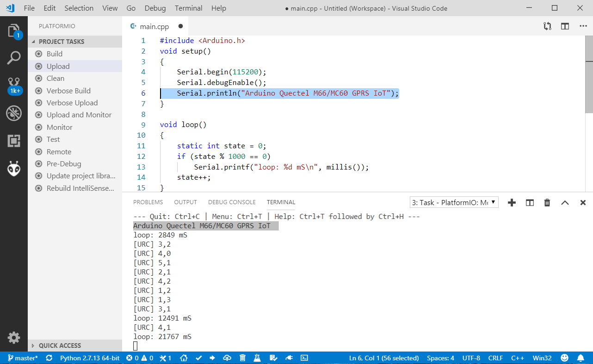This screenshot has height=364, width=593.
Task: Open the terminal selector dropdown
Action: click(x=454, y=202)
